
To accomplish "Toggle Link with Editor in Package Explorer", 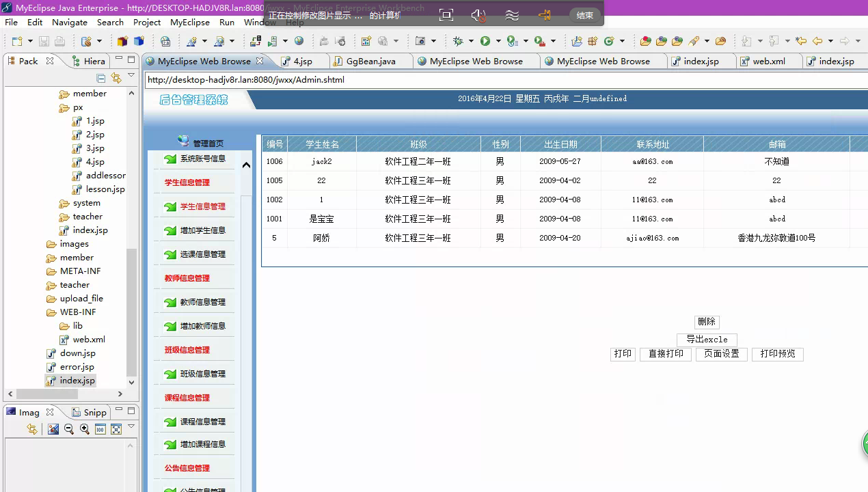I will pos(116,77).
